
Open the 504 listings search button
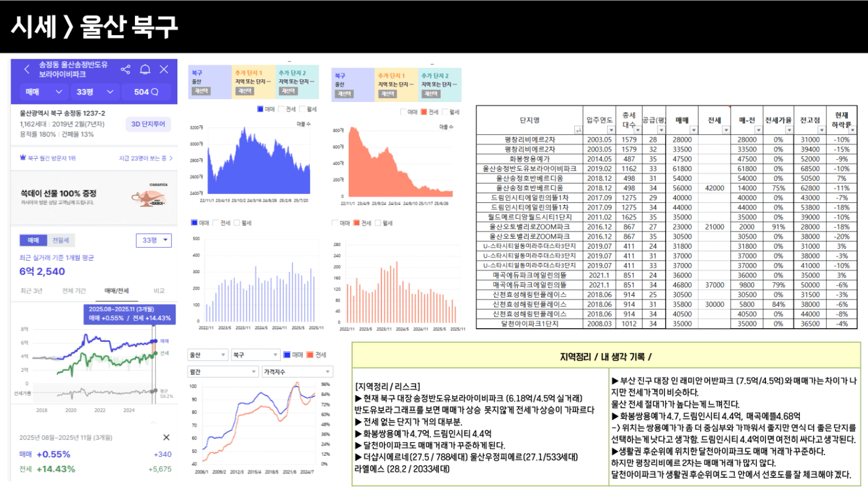click(x=146, y=92)
